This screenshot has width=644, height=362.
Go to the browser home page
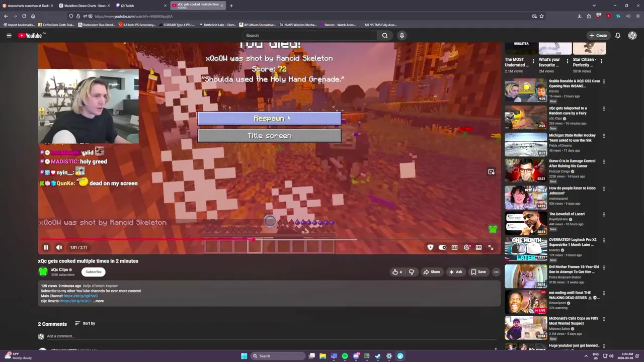pos(33,16)
